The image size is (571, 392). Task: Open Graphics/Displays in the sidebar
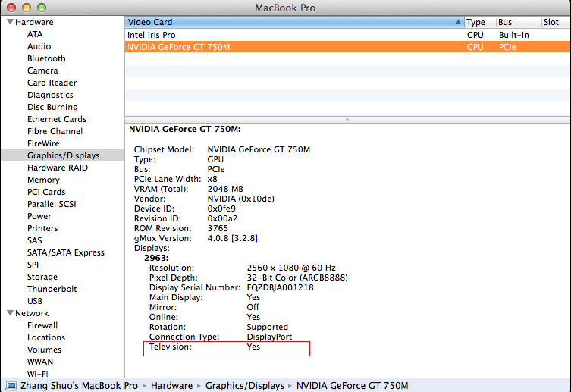point(63,155)
